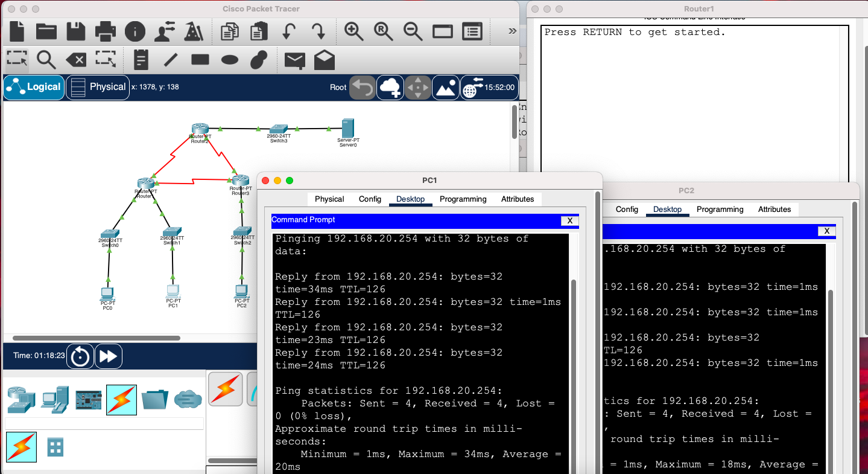Switch to Logical workspace view

(34, 87)
